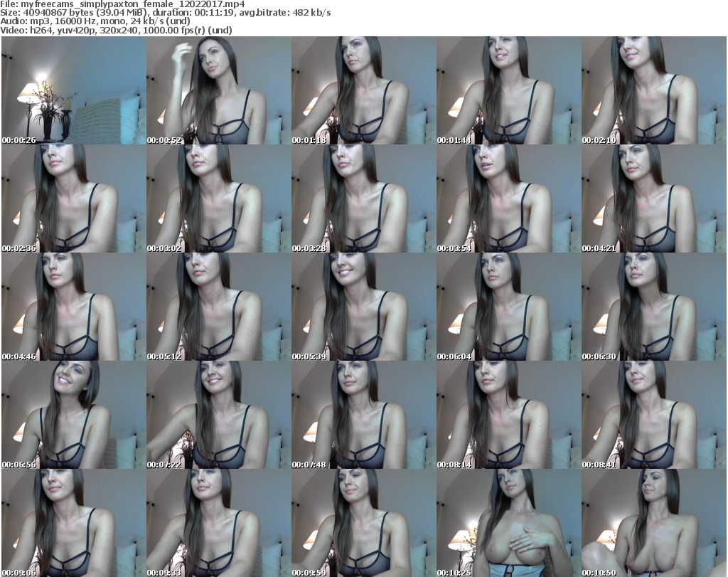Open the 00:09:33 thumbnail
The width and height of the screenshot is (728, 577).
(219, 523)
